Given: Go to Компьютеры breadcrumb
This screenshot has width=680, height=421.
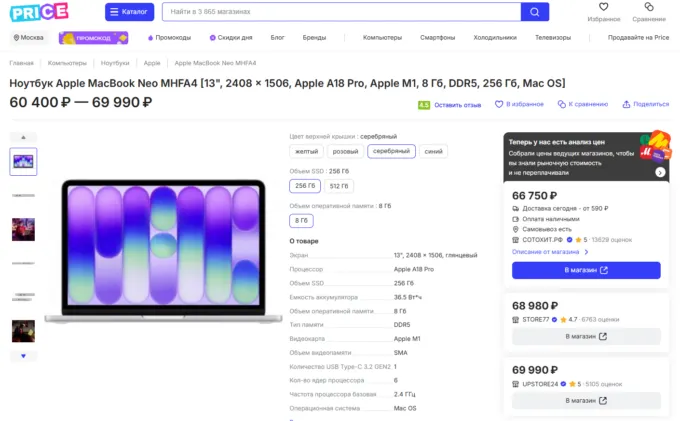Looking at the screenshot, I should [x=67, y=63].
